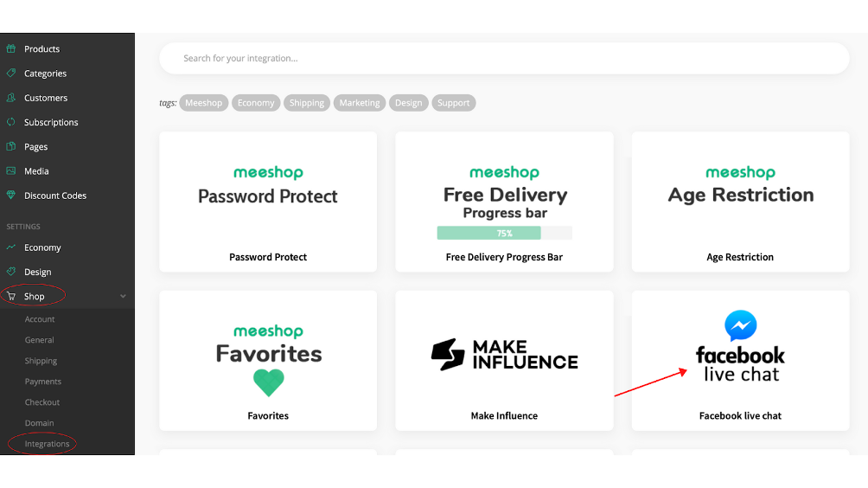Filter integrations by Marketing tag
868x488 pixels.
[360, 103]
